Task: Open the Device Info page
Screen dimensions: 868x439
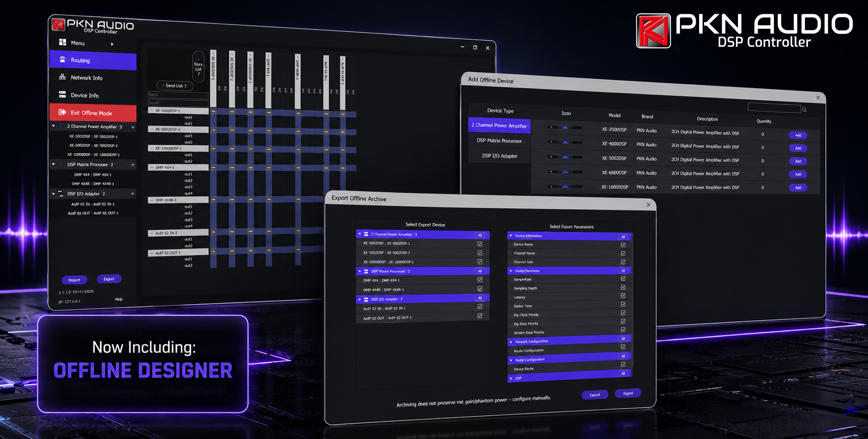Action: [93, 95]
